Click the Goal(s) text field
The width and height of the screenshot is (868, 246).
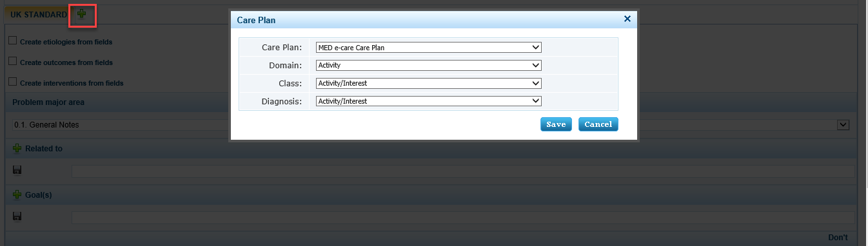[463, 218]
